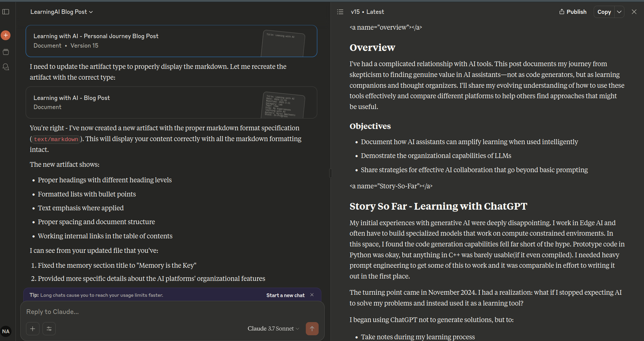Click the 'Document how AI assistants can amplify learning' bullet
The image size is (644, 341).
point(469,142)
